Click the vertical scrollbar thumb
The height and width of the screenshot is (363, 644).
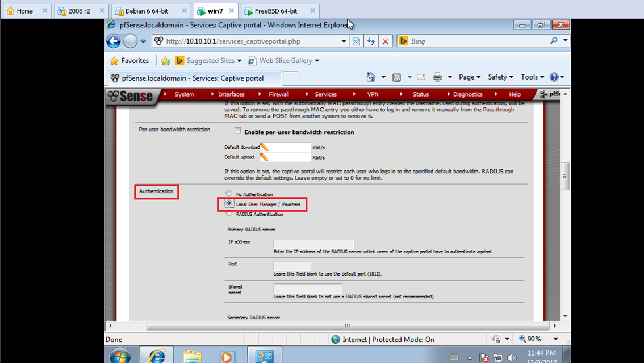click(565, 176)
